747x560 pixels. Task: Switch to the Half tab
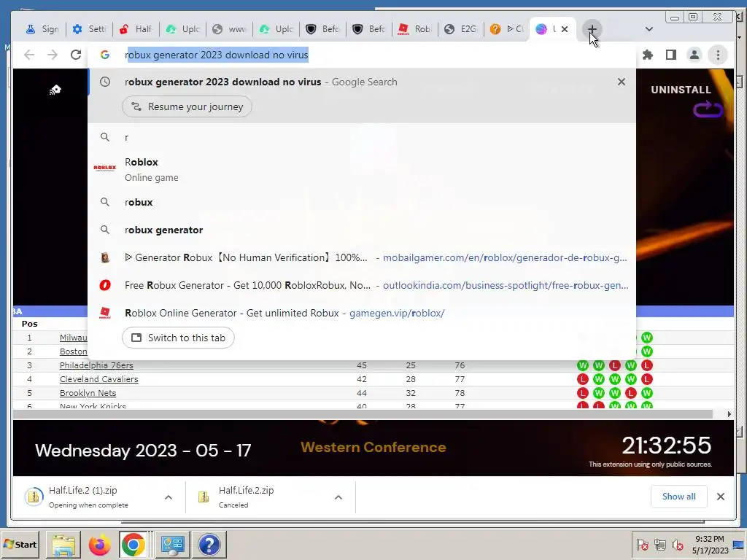(136, 29)
